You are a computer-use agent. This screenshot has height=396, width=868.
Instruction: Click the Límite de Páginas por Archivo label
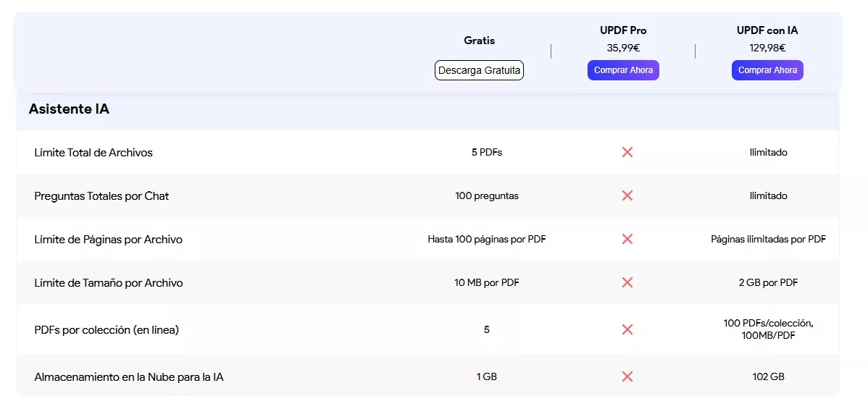[x=109, y=240]
